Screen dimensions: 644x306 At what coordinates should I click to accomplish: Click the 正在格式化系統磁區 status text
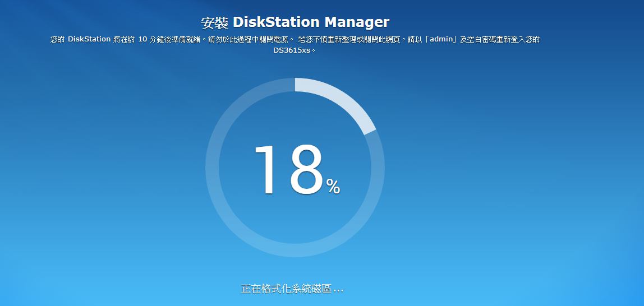(292, 289)
